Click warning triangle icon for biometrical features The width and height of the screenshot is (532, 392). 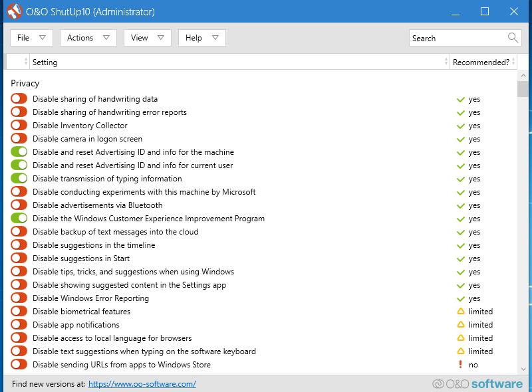coord(460,312)
